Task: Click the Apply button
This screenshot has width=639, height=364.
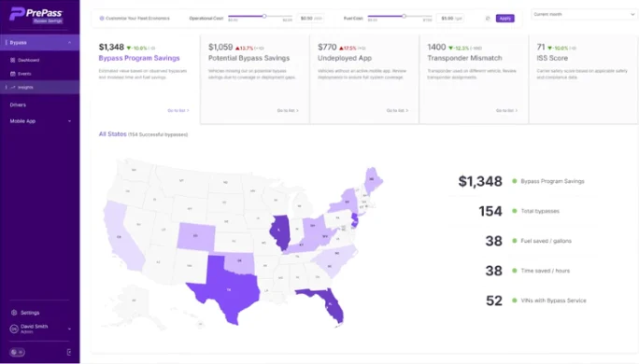Action: [504, 19]
